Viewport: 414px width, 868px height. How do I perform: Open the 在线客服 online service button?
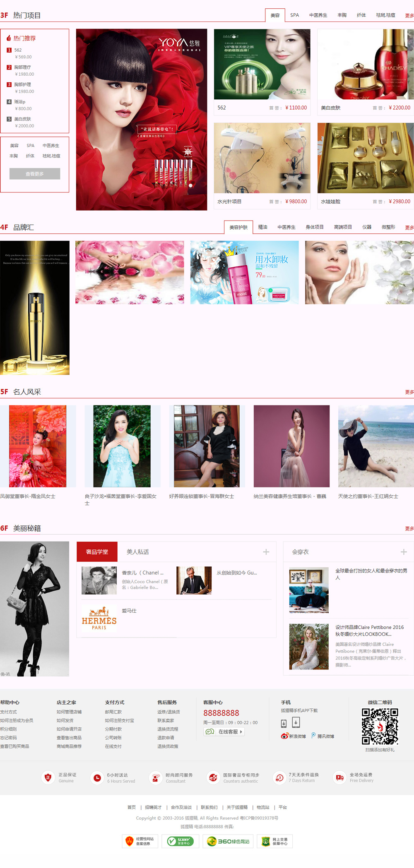click(224, 731)
